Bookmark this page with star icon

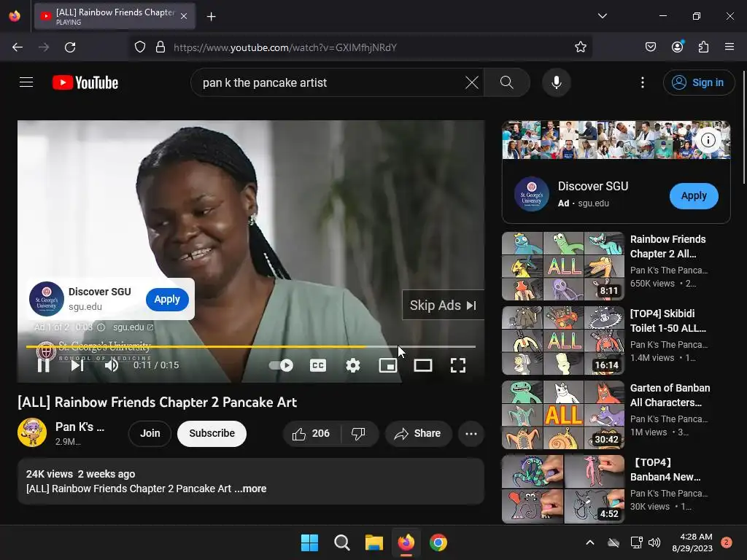tap(580, 47)
